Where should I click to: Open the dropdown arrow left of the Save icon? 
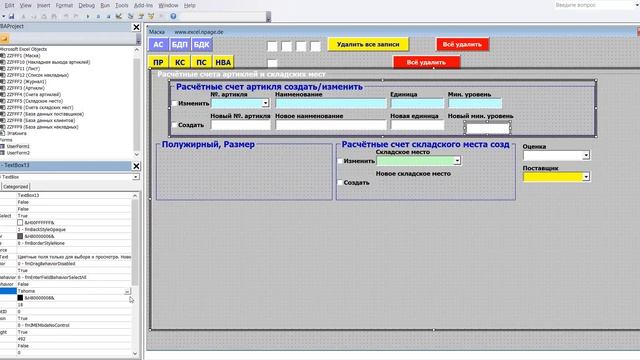(3, 16)
